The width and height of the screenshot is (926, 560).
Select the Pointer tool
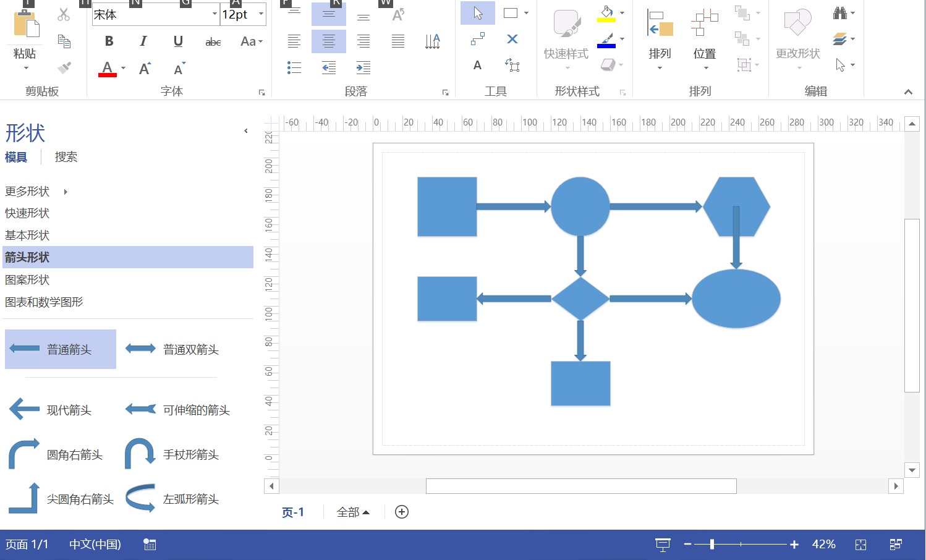[478, 13]
